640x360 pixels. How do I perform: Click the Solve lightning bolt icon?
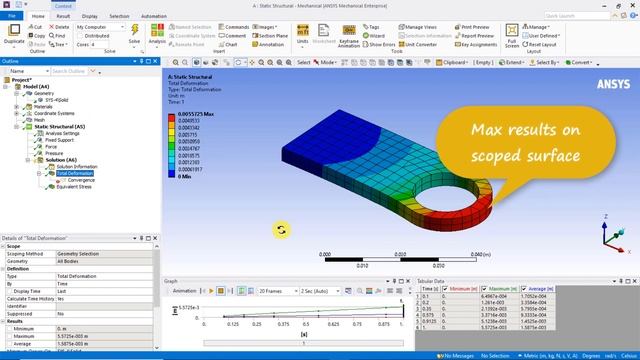pos(135,30)
